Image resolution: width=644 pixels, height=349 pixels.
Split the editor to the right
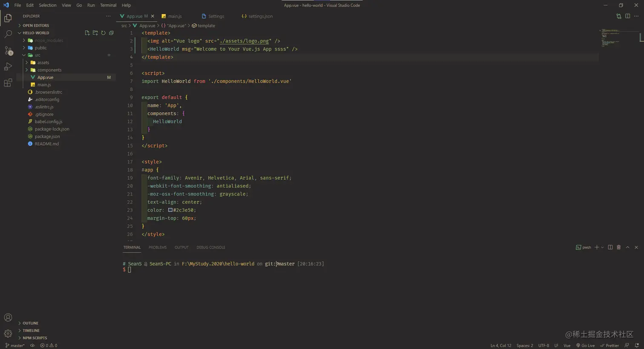click(628, 16)
